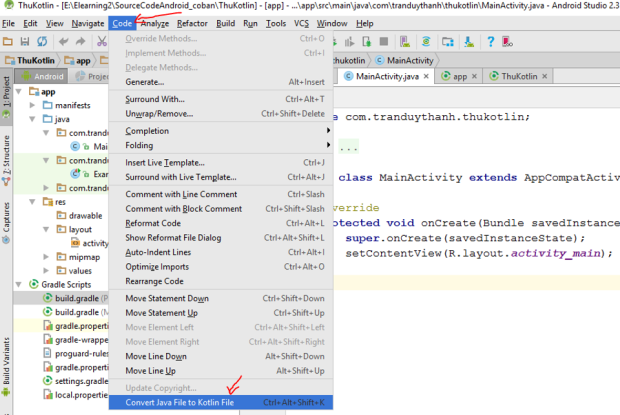The height and width of the screenshot is (415, 620).
Task: Open the VCS menu
Action: [x=301, y=24]
